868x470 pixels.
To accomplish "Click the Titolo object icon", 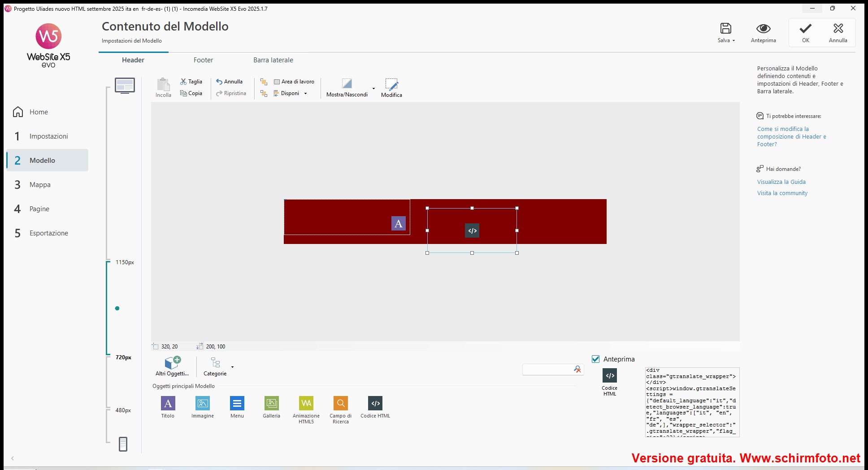I will (168, 404).
